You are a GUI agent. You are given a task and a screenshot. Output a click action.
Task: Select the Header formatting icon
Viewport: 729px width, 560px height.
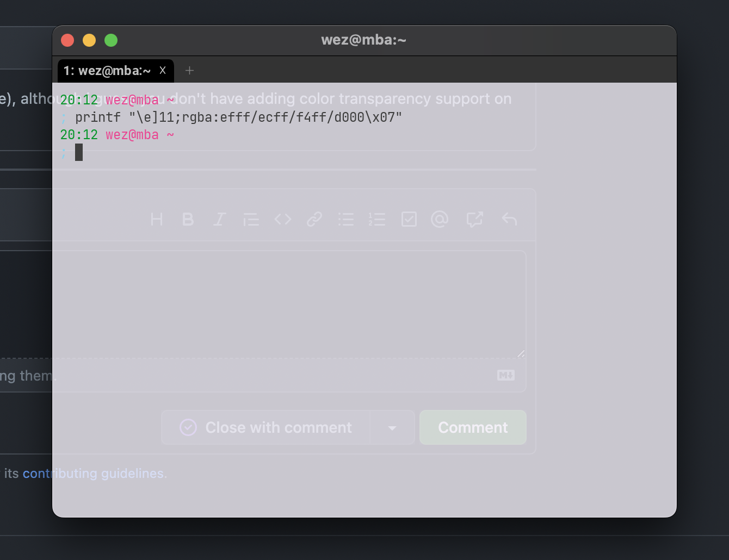point(157,219)
